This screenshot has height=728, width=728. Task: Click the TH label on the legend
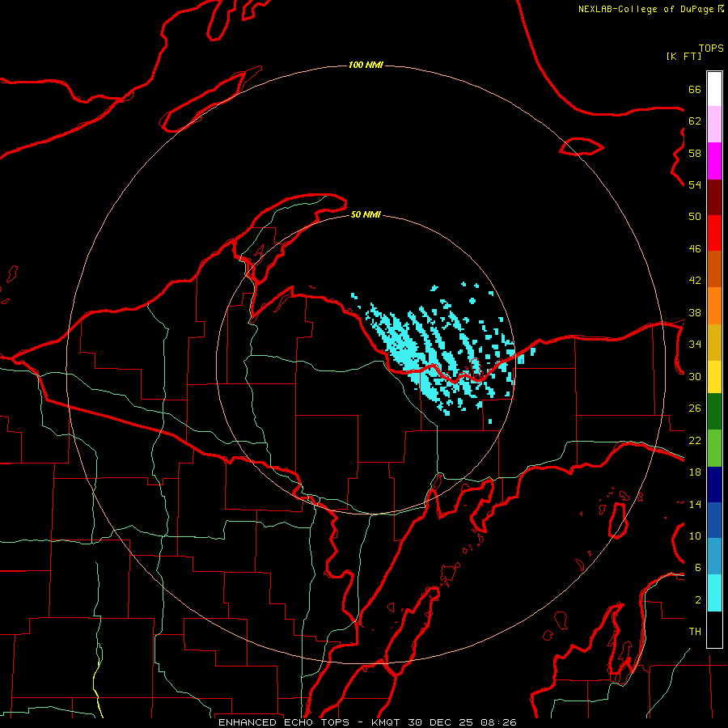(695, 632)
